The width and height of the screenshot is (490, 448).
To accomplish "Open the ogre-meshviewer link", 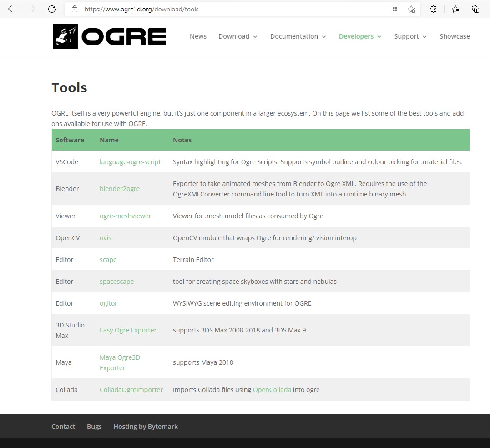I will click(x=125, y=216).
